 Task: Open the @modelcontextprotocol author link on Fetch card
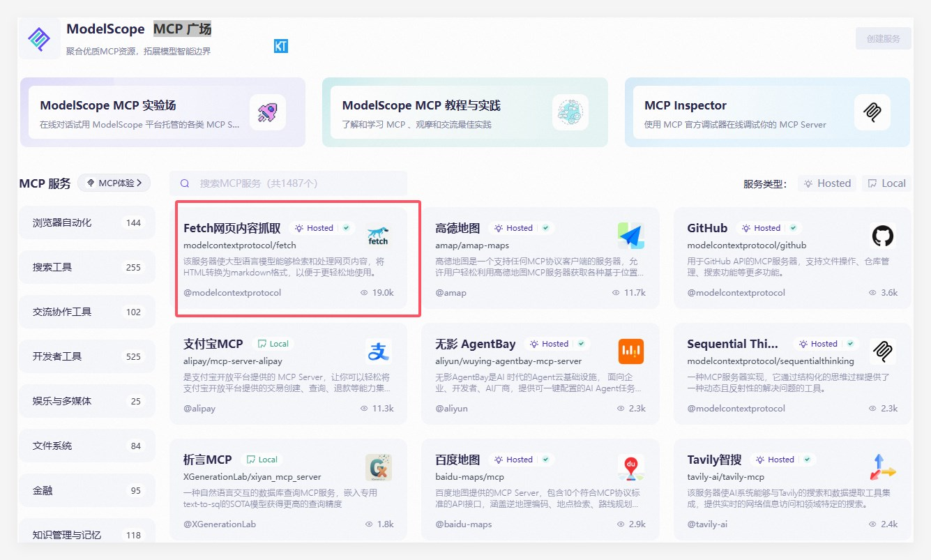[x=232, y=293]
